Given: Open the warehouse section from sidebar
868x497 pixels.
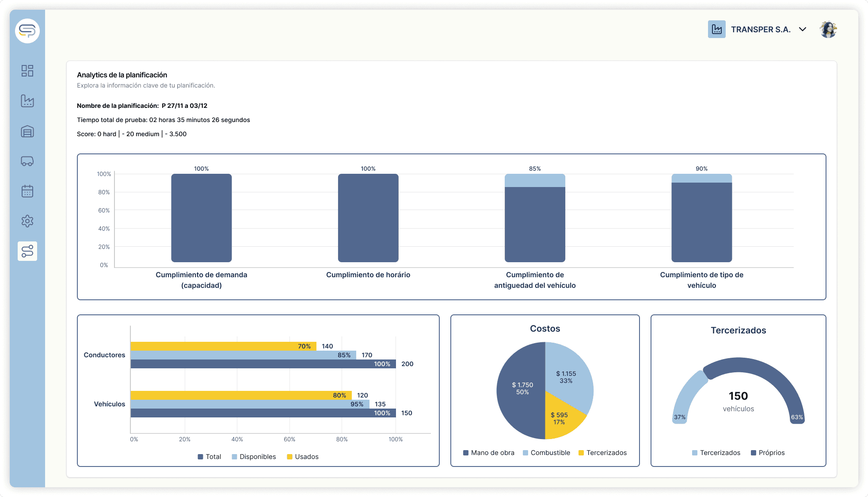Looking at the screenshot, I should point(27,131).
